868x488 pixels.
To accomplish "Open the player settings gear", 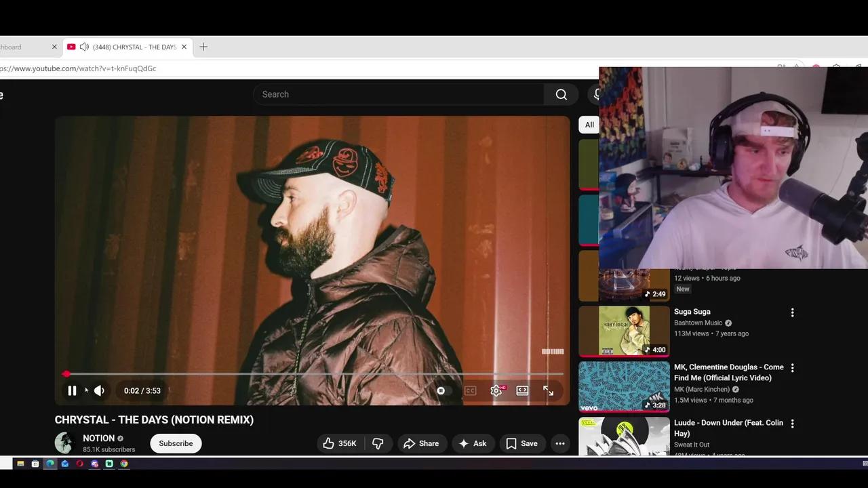I will (x=496, y=390).
